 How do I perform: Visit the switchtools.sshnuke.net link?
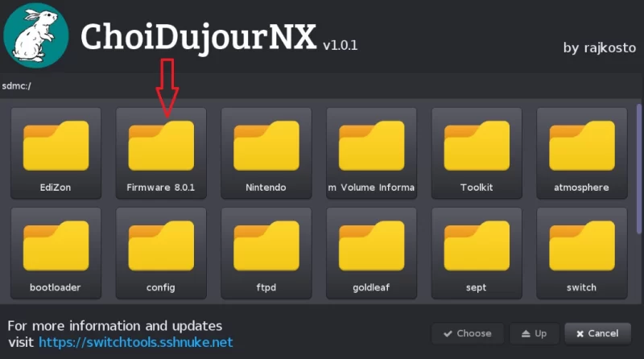pyautogui.click(x=136, y=342)
